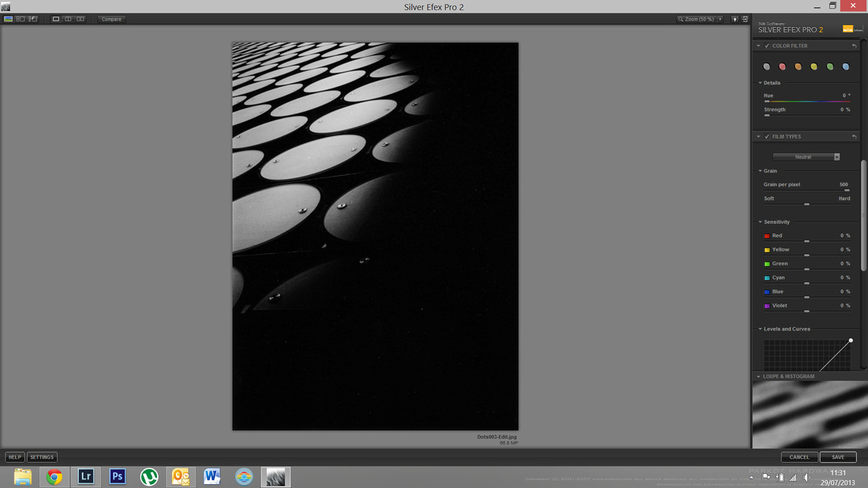The width and height of the screenshot is (868, 488).
Task: Reset the Film Types section
Action: point(854,136)
